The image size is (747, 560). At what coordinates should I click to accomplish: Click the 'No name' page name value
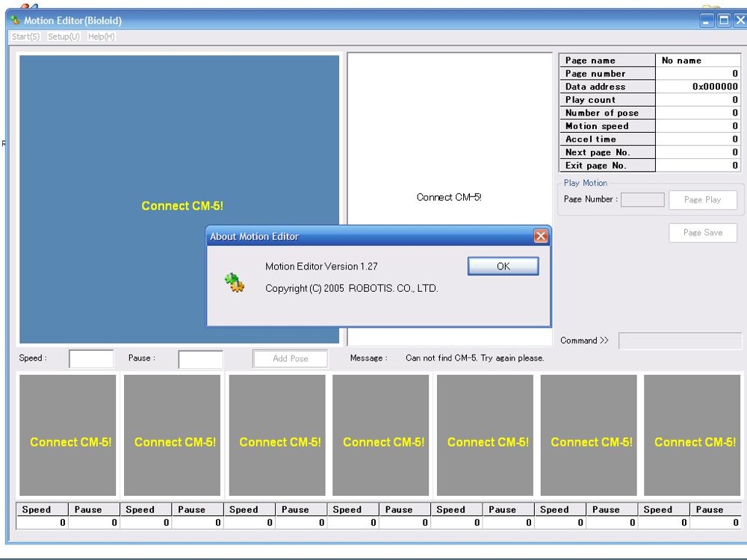pos(698,60)
